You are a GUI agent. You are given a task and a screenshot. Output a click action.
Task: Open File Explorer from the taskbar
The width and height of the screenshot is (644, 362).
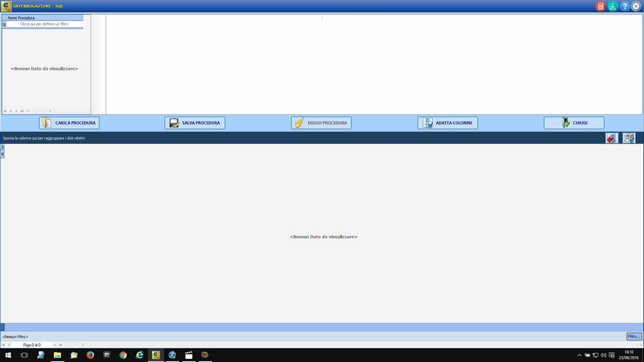tap(58, 355)
